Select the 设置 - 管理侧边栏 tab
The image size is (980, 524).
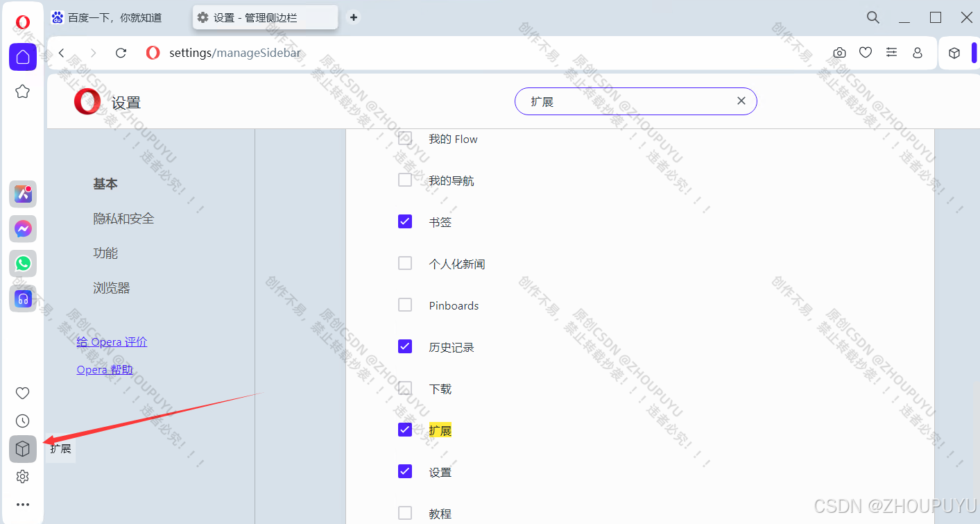(x=266, y=17)
